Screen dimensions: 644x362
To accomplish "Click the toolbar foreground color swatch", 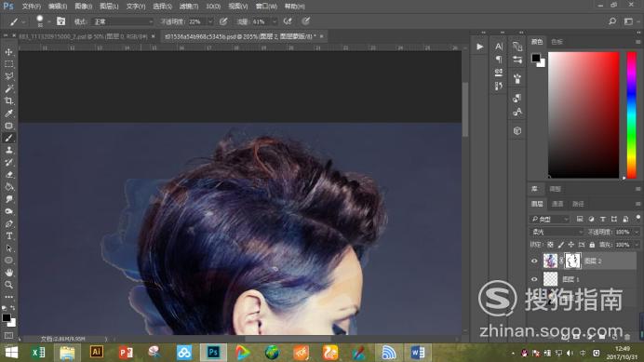I will pyautogui.click(x=7, y=317).
